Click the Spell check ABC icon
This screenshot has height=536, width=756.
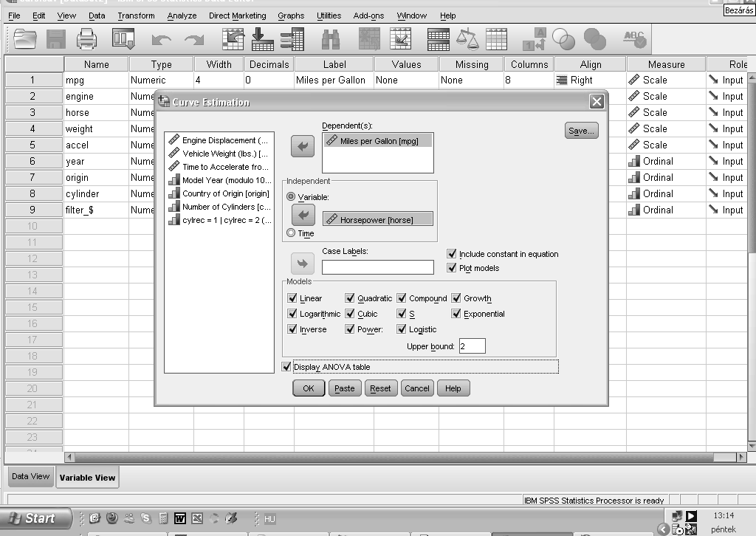[634, 40]
